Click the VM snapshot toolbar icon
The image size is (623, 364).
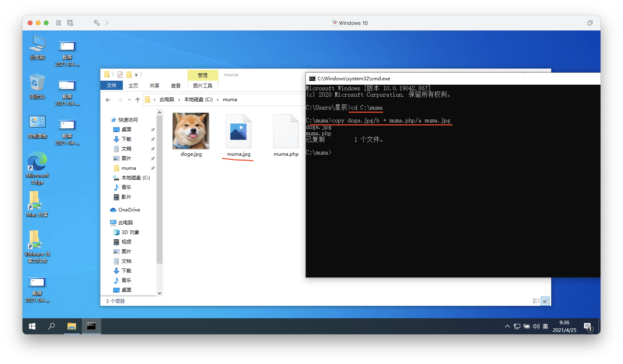(70, 23)
